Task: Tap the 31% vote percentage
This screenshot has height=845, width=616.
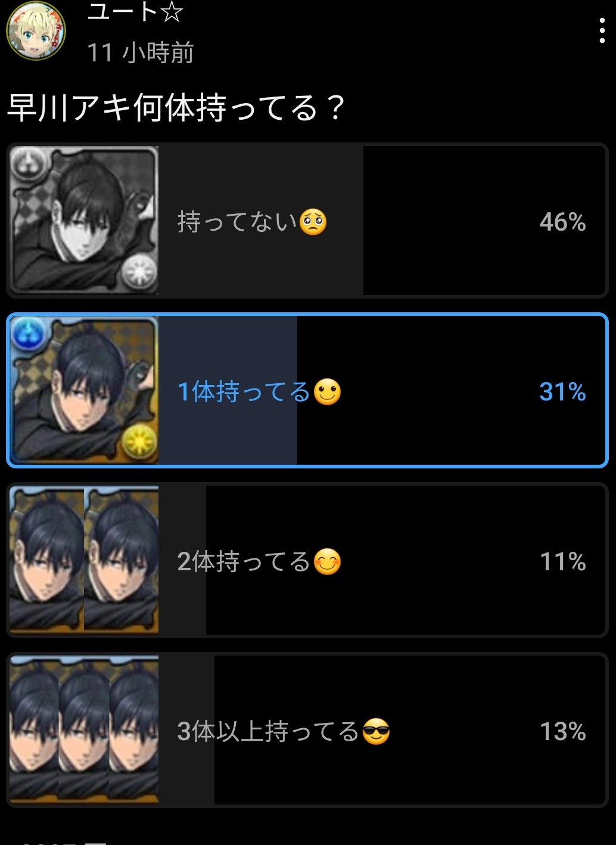Action: pos(562,392)
